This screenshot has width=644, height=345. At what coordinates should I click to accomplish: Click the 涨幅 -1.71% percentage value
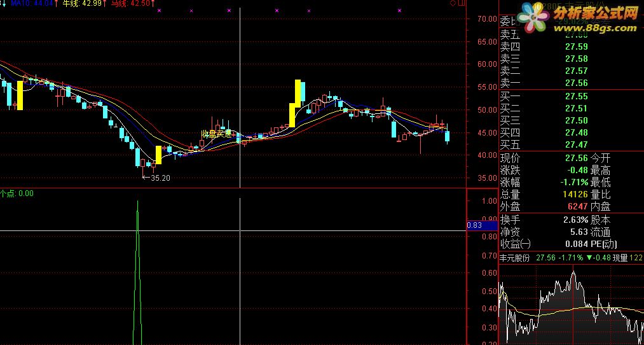pyautogui.click(x=574, y=182)
